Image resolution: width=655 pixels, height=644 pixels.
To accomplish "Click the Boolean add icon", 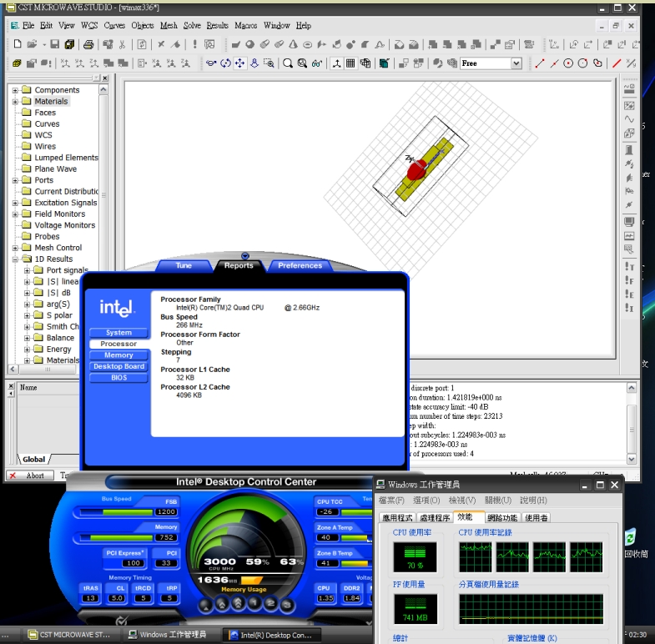I will [x=433, y=44].
